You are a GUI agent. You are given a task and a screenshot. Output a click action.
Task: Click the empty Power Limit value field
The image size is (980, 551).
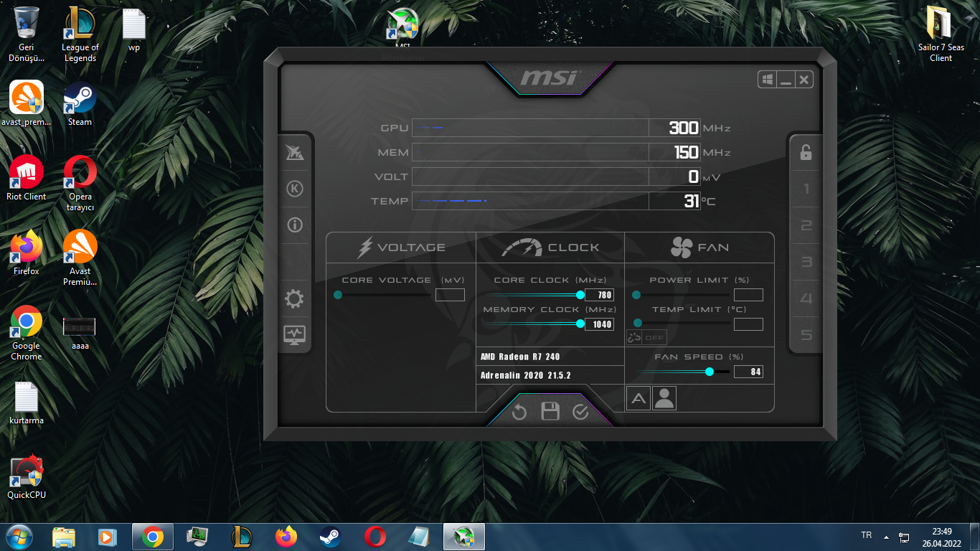pyautogui.click(x=748, y=295)
